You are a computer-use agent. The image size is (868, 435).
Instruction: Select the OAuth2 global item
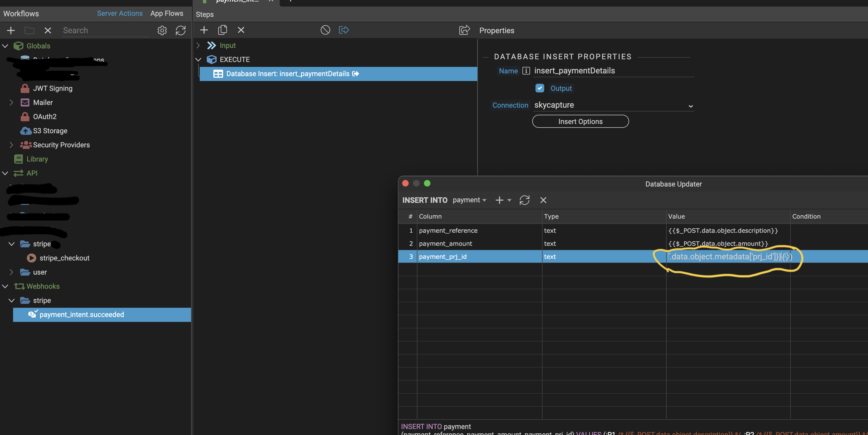click(x=44, y=116)
